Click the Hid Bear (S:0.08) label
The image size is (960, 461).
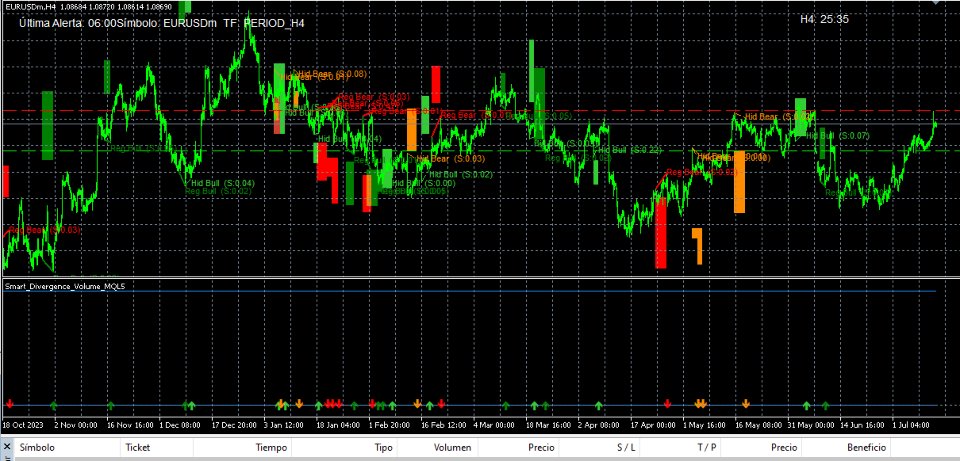[x=332, y=74]
